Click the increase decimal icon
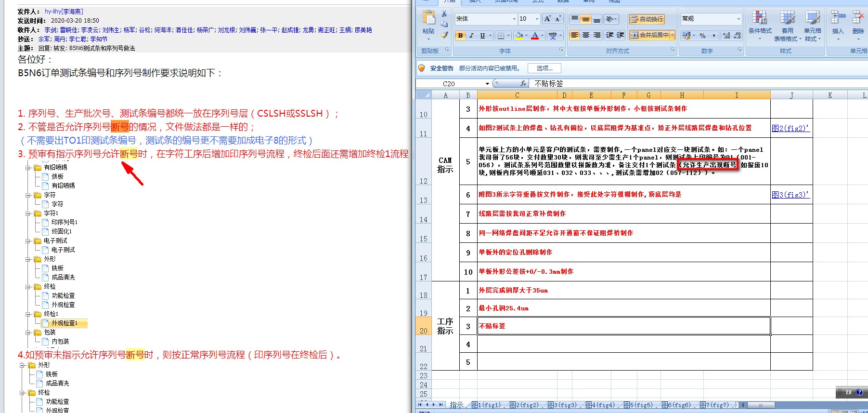Viewport: 868px width, 413px height. (x=726, y=35)
